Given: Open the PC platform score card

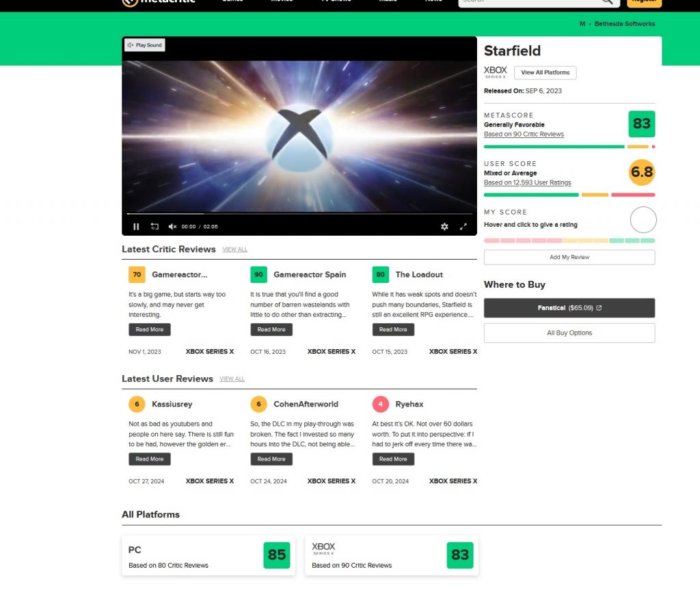Looking at the screenshot, I should [208, 555].
